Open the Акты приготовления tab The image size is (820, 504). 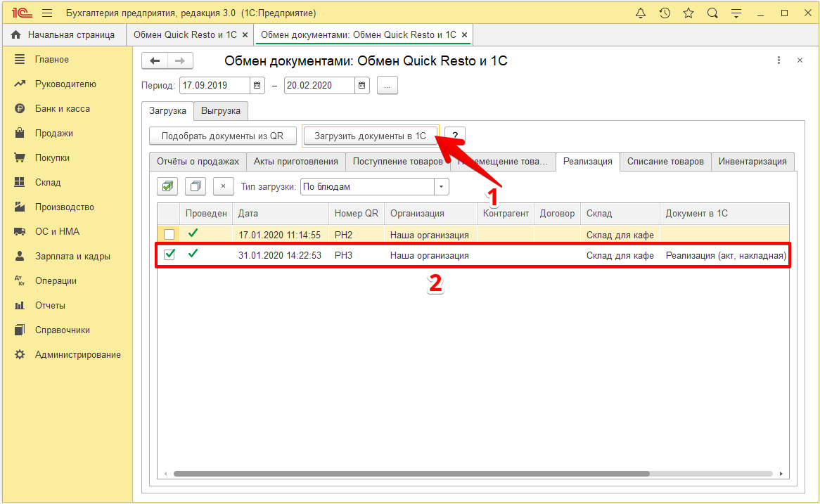pyautogui.click(x=296, y=162)
